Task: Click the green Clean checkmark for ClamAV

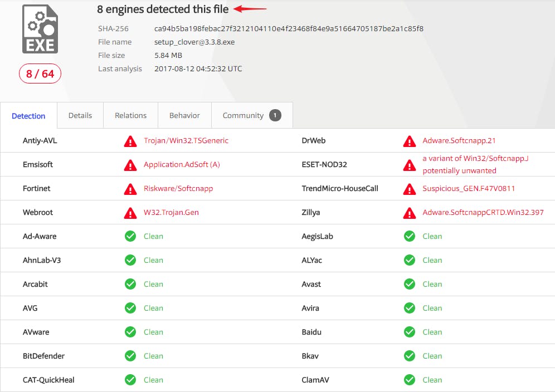Action: [x=408, y=380]
